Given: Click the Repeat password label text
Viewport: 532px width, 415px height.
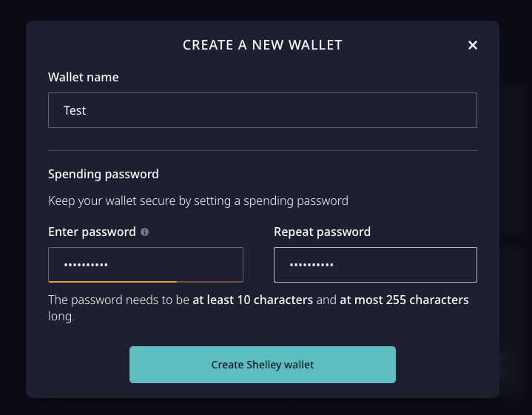Looking at the screenshot, I should pyautogui.click(x=323, y=232).
